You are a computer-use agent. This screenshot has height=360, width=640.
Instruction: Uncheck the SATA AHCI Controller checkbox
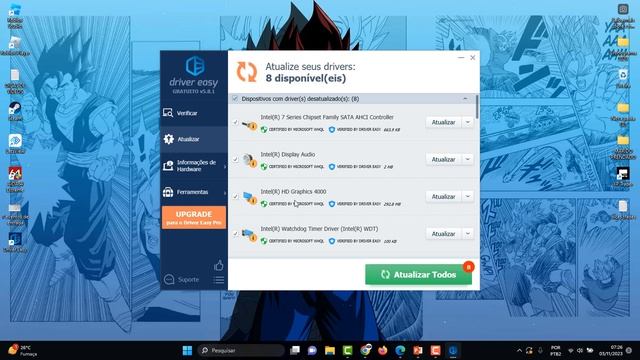(x=235, y=122)
